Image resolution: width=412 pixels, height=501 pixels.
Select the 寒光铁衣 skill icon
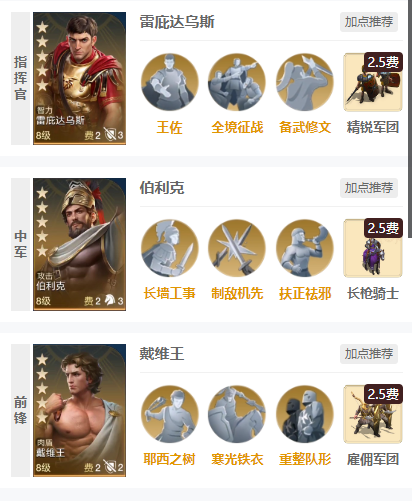237,414
